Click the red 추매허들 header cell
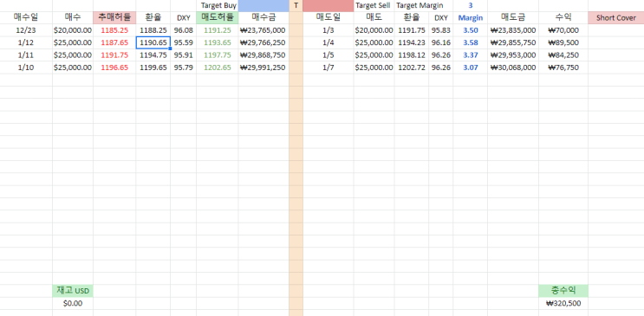 point(114,17)
